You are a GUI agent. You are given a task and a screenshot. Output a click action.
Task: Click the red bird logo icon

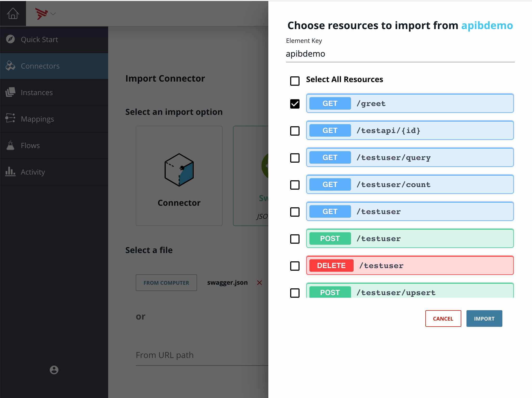pyautogui.click(x=42, y=14)
